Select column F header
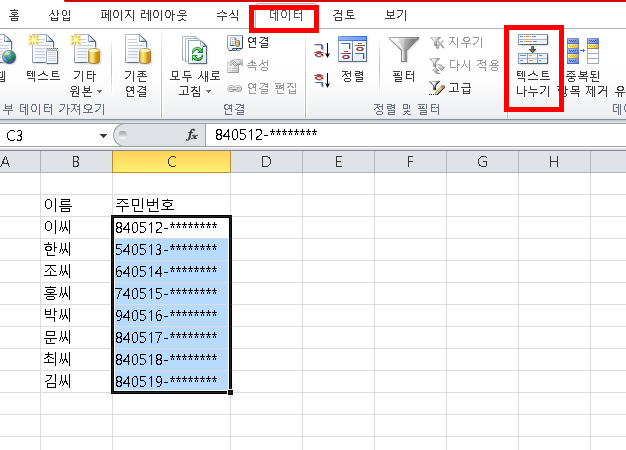The width and height of the screenshot is (626, 450). pos(410,162)
